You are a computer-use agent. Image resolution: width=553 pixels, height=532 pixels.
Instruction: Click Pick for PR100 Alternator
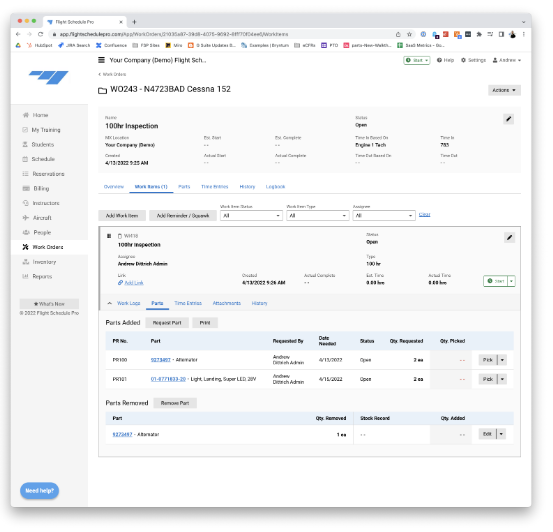click(488, 360)
